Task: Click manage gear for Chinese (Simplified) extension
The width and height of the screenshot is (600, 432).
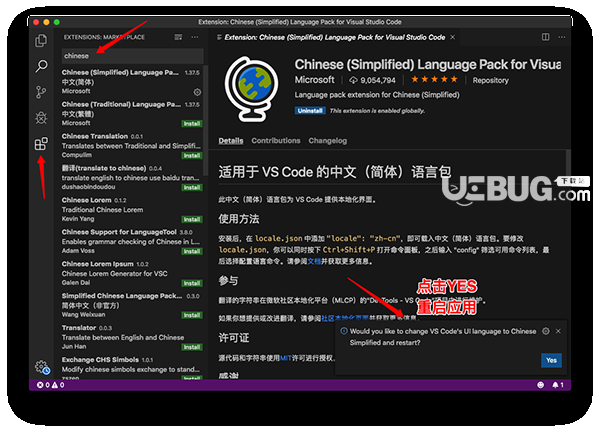Action: click(x=197, y=92)
